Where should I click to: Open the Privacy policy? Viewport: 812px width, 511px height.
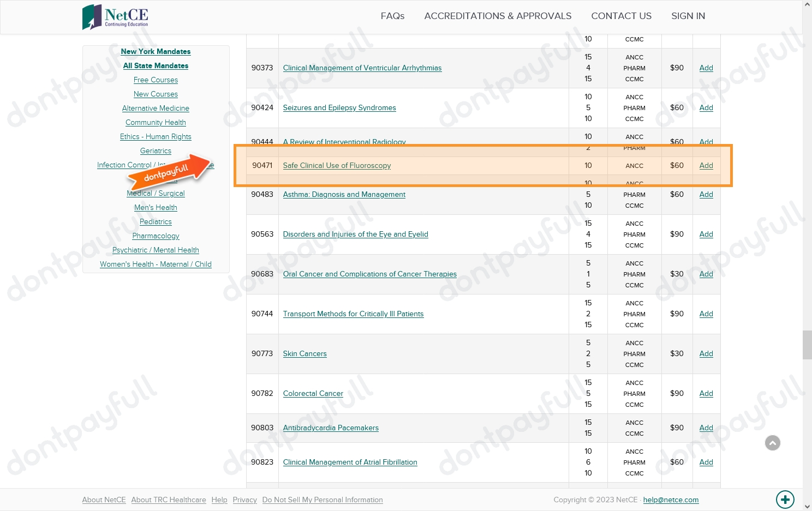[x=244, y=500]
